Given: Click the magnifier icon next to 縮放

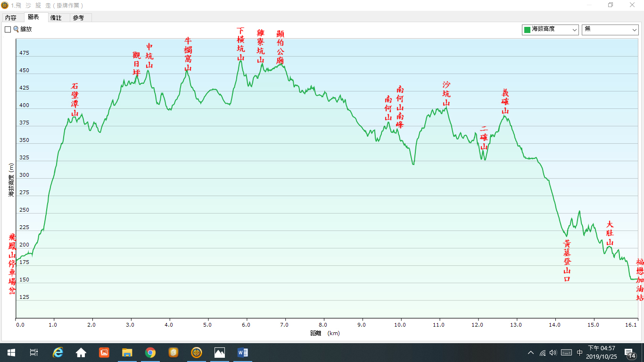Looking at the screenshot, I should pos(17,29).
